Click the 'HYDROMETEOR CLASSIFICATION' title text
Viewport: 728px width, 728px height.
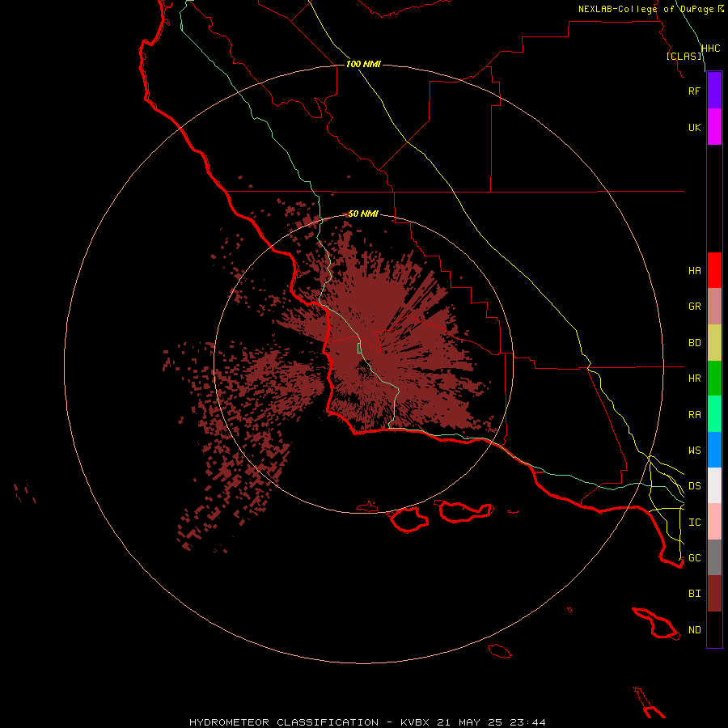tap(284, 722)
